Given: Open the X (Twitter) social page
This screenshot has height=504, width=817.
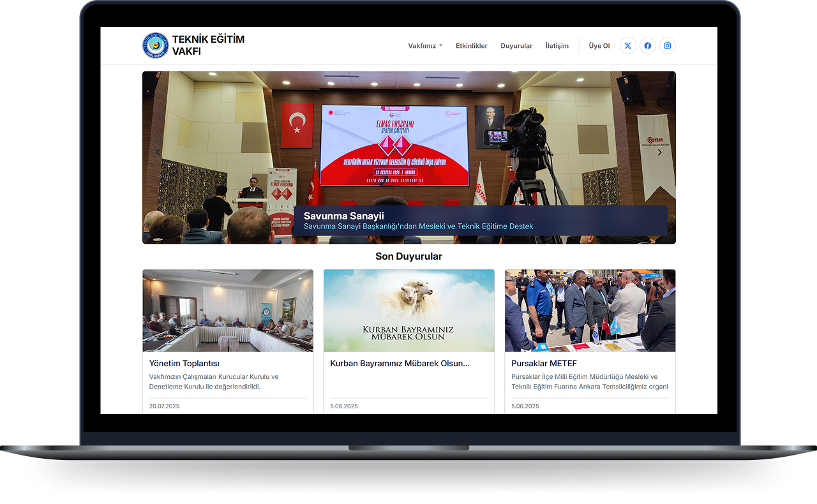Looking at the screenshot, I should (628, 46).
